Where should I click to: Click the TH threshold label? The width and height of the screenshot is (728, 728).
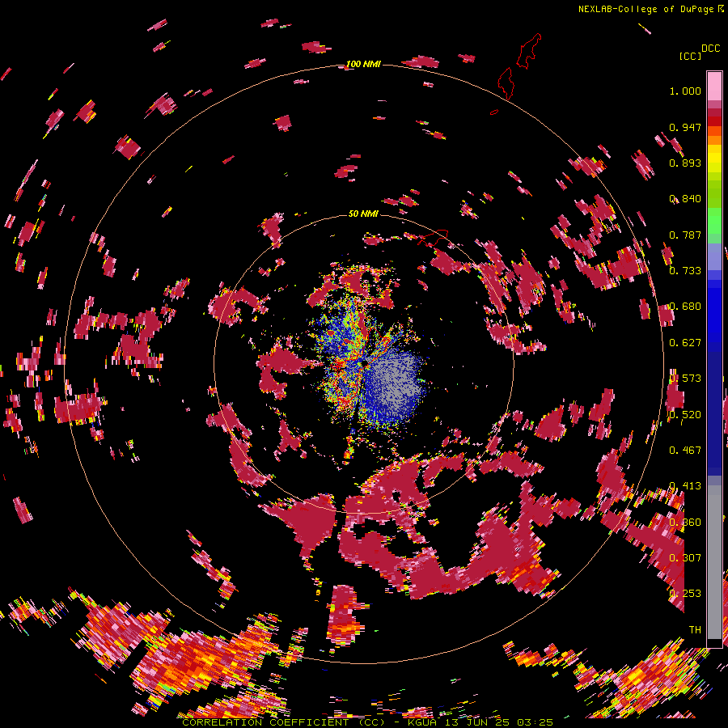695,630
